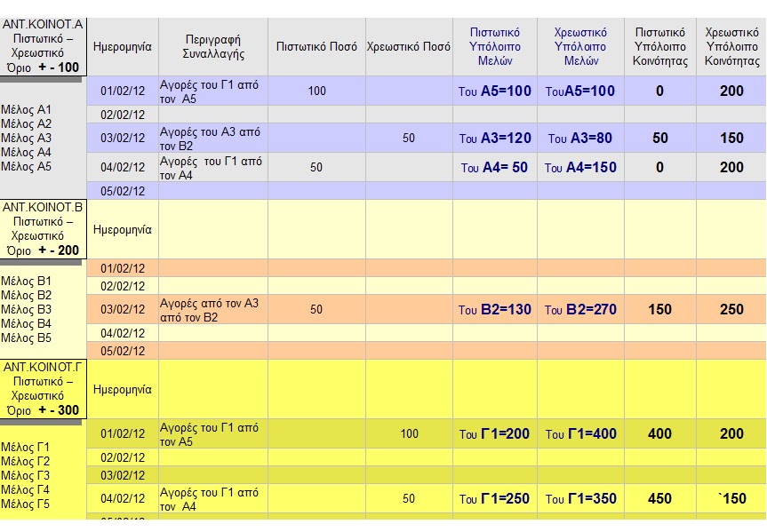Select the cell 'Του A5=100' in credit member balance
767x532 pixels.
(x=494, y=91)
